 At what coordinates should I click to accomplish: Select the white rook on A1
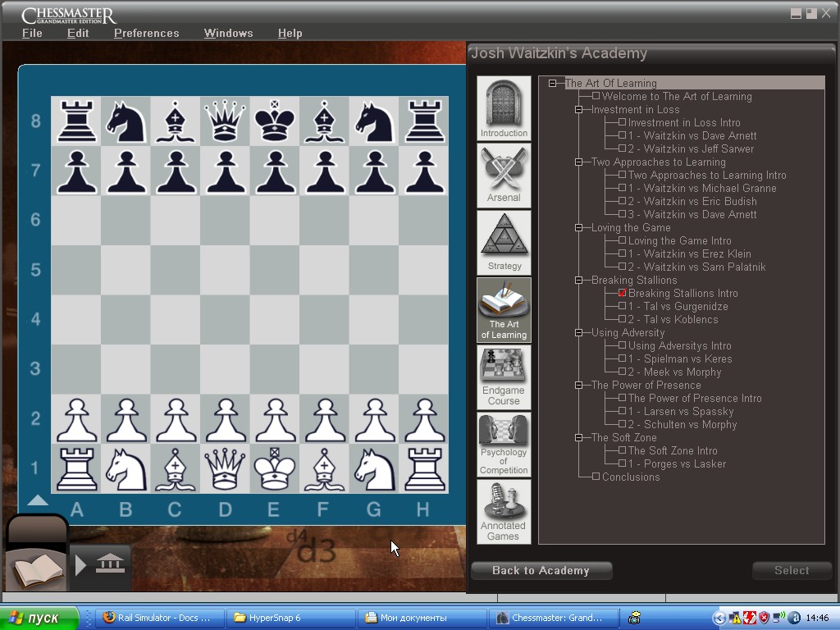coord(75,468)
